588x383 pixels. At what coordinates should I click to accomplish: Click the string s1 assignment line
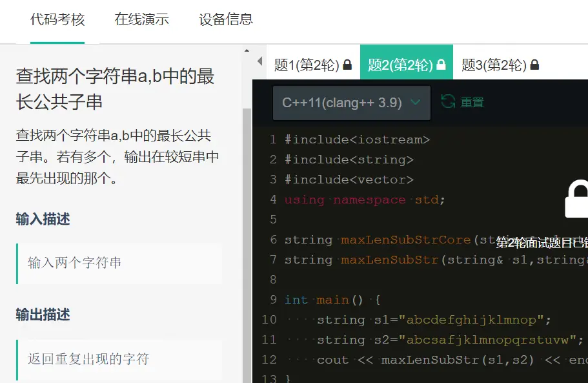(434, 320)
